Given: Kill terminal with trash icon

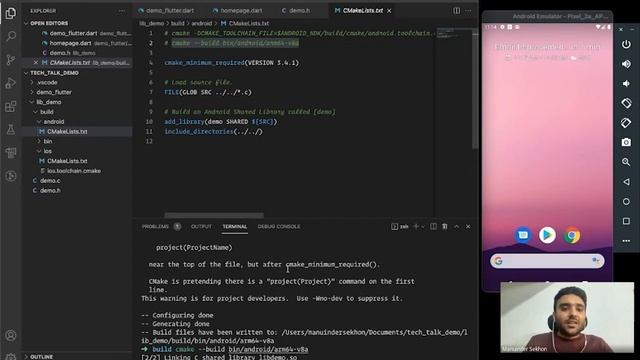Looking at the screenshot, I should (445, 226).
